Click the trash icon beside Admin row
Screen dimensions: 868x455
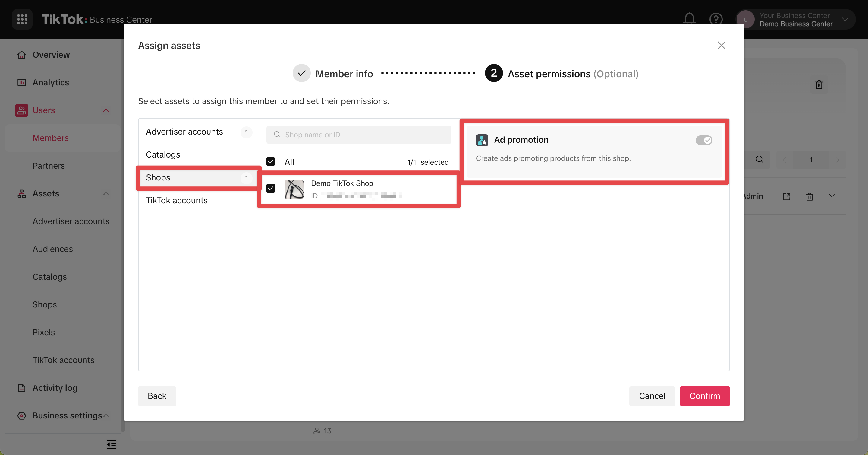(x=809, y=196)
